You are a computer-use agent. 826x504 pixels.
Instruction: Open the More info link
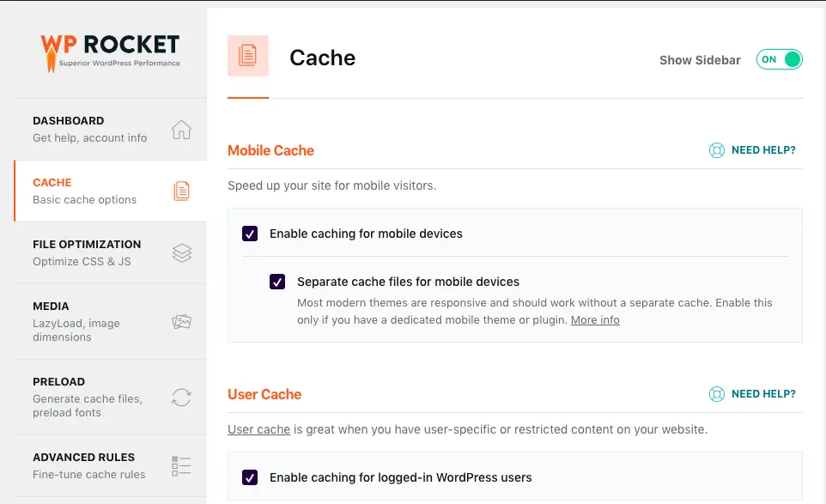pyautogui.click(x=595, y=320)
